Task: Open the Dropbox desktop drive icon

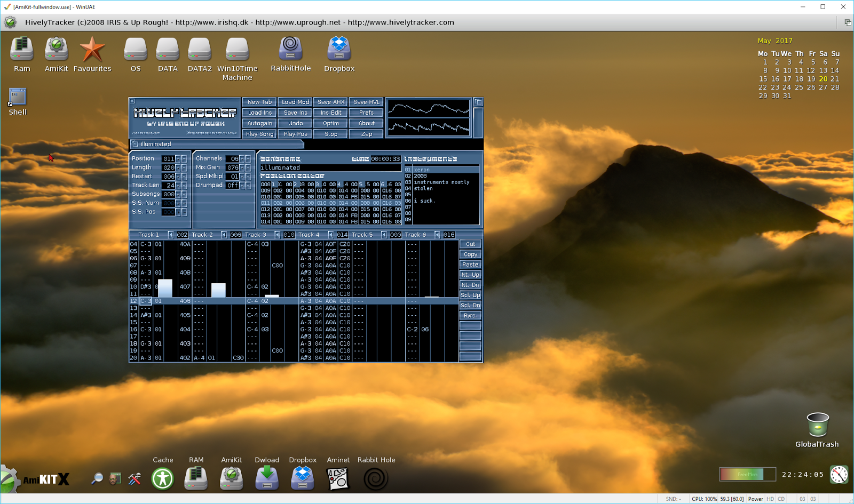Action: pyautogui.click(x=339, y=48)
